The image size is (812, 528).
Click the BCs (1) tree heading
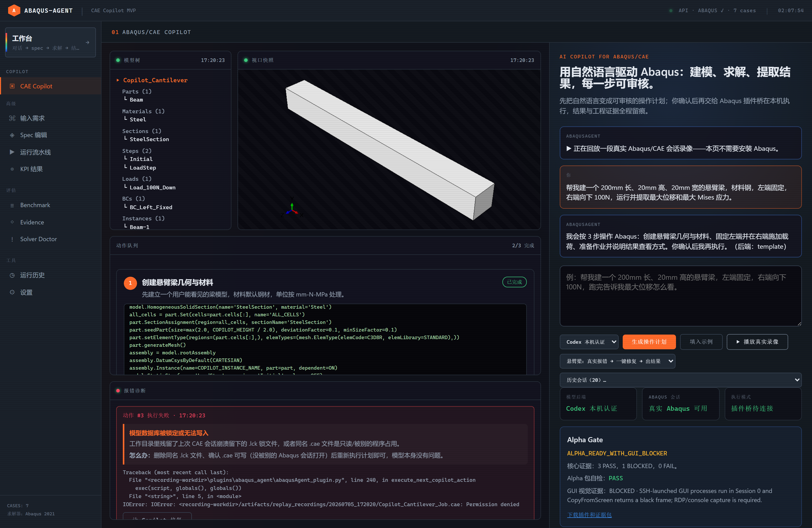133,199
